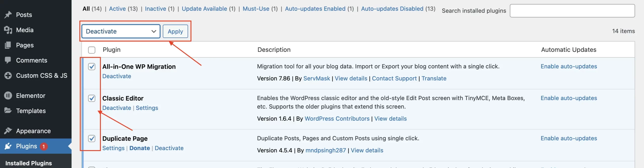Click Duplicate Page Donate link
Viewport: 644px width, 168px height.
coord(140,148)
